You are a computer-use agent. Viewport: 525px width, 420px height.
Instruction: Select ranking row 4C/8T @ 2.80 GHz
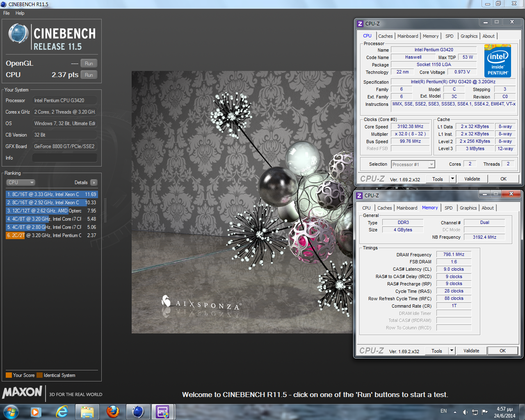pyautogui.click(x=52, y=227)
